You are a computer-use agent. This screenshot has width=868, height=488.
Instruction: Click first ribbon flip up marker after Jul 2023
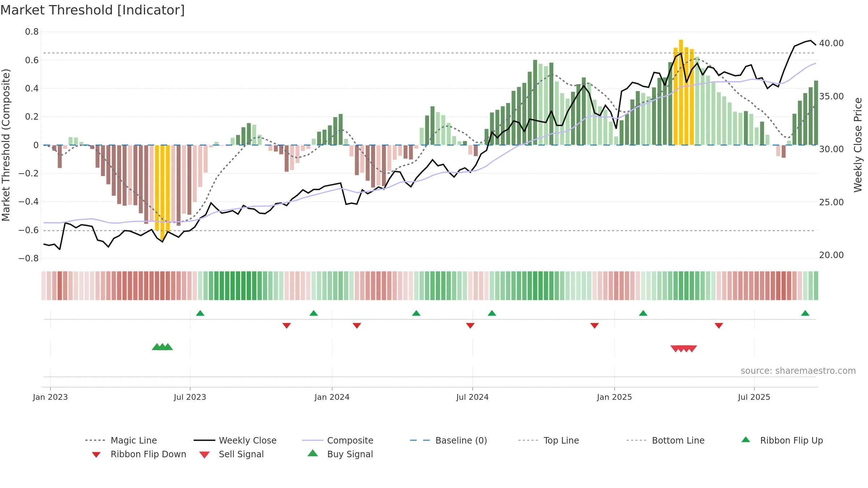(x=200, y=313)
